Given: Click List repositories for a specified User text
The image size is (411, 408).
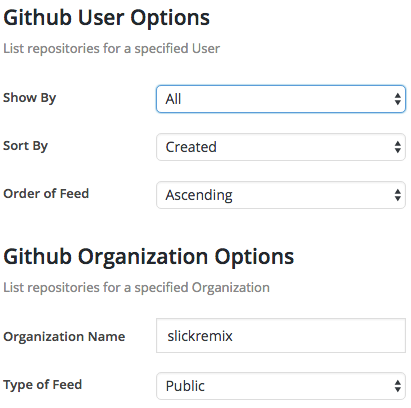Looking at the screenshot, I should (111, 49).
